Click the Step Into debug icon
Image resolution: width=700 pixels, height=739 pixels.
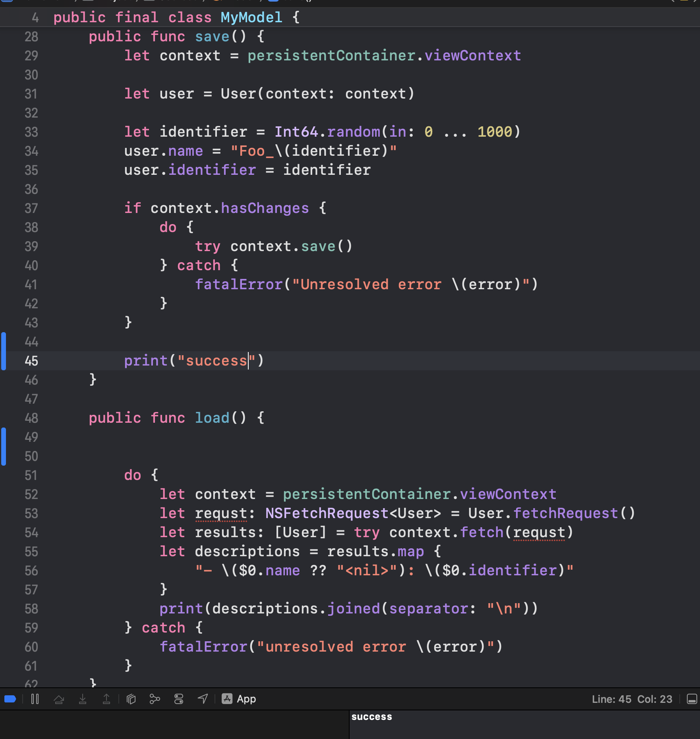pyautogui.click(x=83, y=699)
